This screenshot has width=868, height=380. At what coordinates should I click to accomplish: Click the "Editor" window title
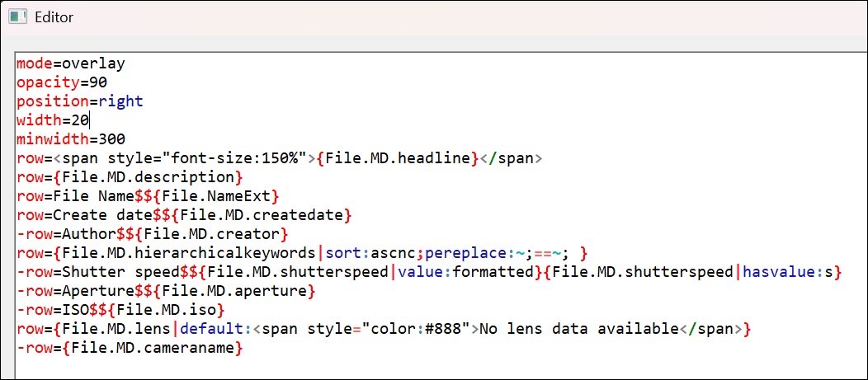[x=54, y=17]
